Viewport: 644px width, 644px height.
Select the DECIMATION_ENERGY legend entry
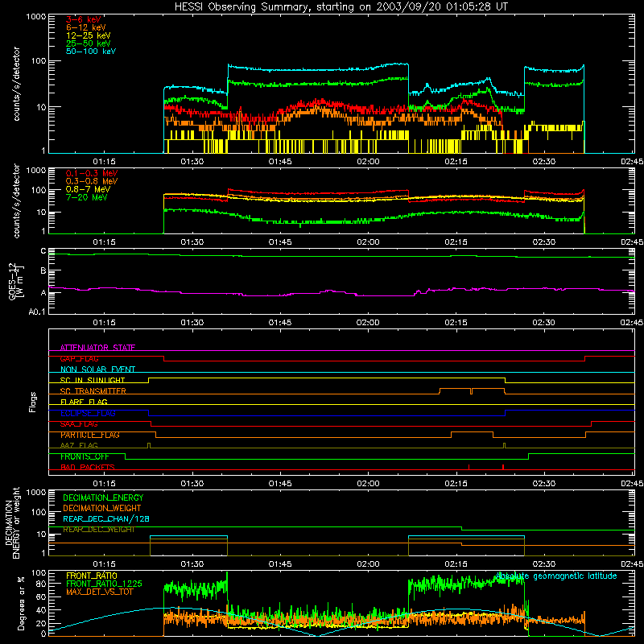tap(103, 497)
